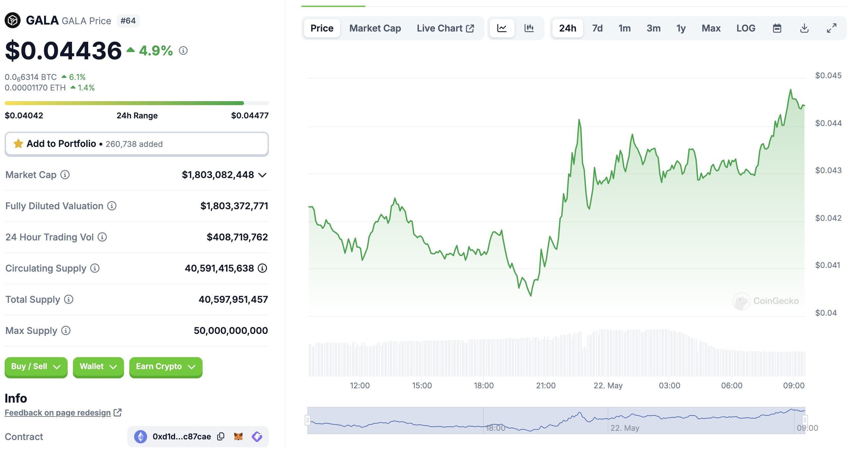Select the 24h time range
The height and width of the screenshot is (449, 868).
pos(568,28)
